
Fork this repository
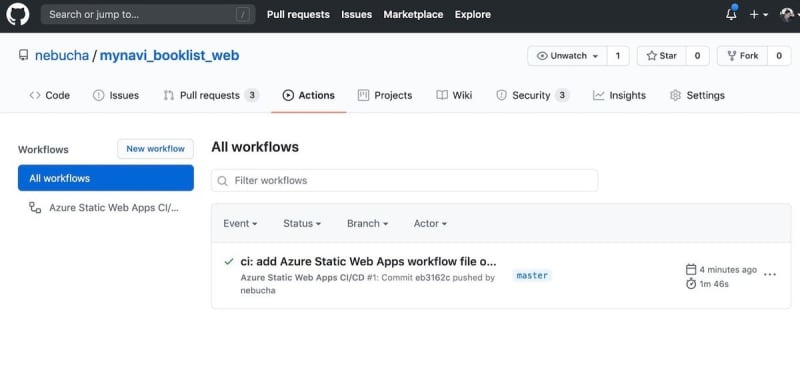pyautogui.click(x=743, y=56)
